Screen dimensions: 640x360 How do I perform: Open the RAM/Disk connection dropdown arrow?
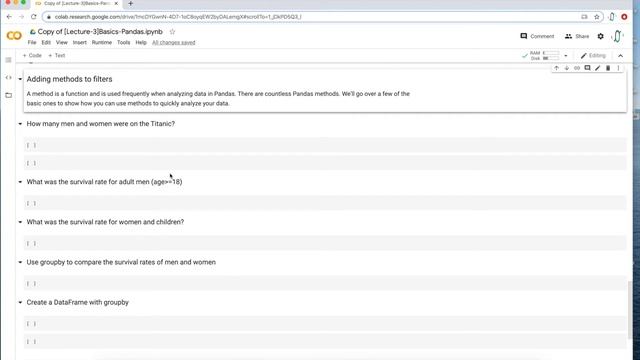coord(566,56)
